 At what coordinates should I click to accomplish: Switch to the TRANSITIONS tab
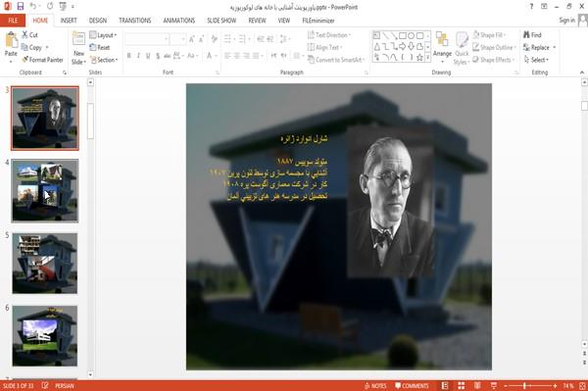tap(135, 21)
